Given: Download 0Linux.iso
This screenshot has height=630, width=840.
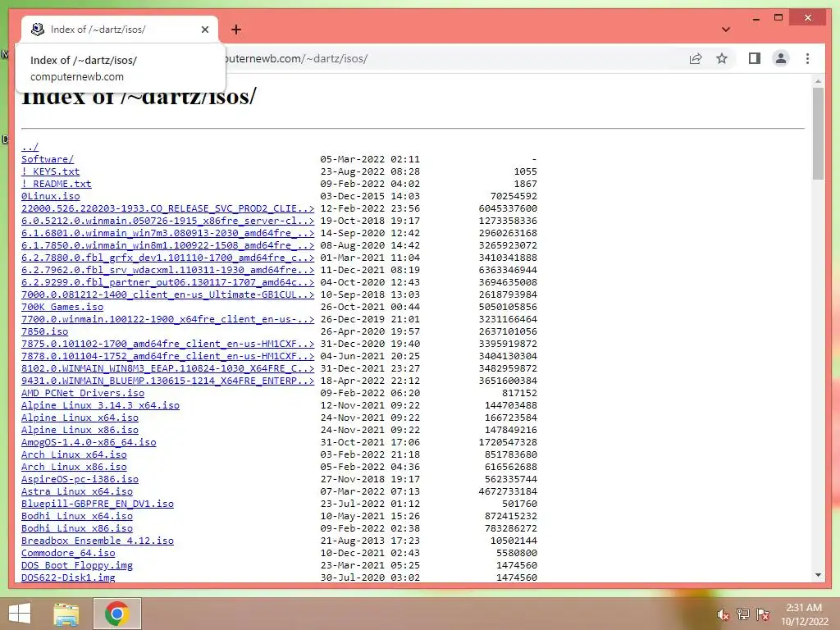Looking at the screenshot, I should pos(50,196).
